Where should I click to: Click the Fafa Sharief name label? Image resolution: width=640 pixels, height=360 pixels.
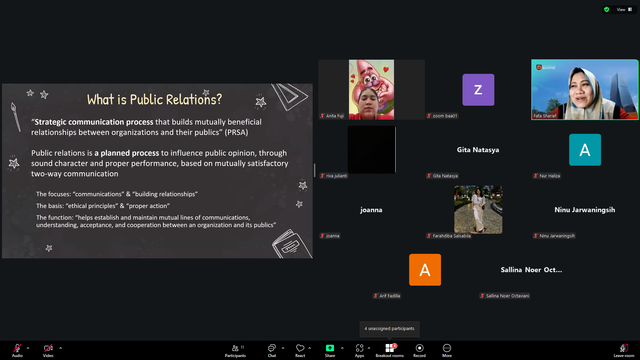coord(545,116)
